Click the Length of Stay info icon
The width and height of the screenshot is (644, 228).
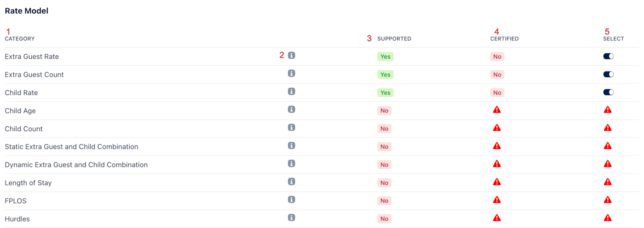point(291,181)
